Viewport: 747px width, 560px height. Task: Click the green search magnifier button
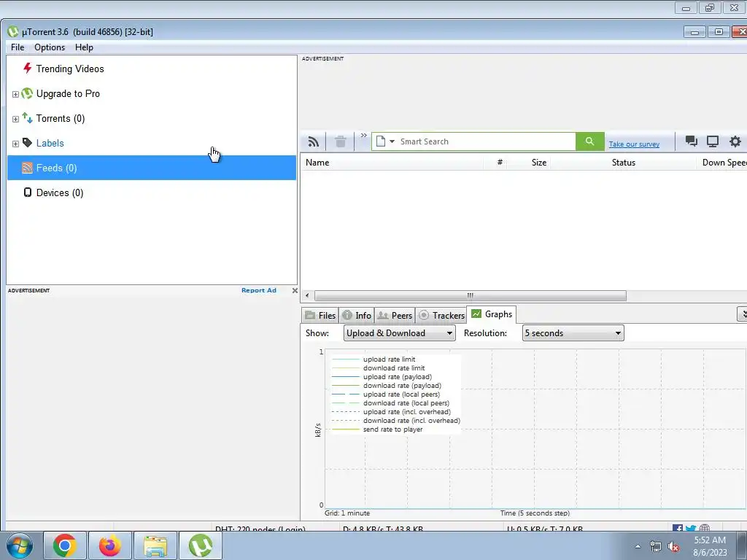click(x=589, y=141)
